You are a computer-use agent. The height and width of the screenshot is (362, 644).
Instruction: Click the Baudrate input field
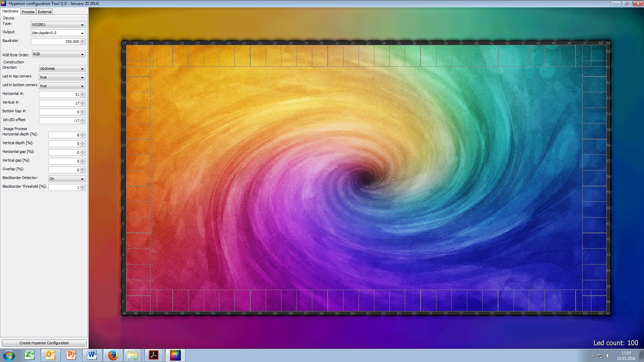tap(55, 42)
